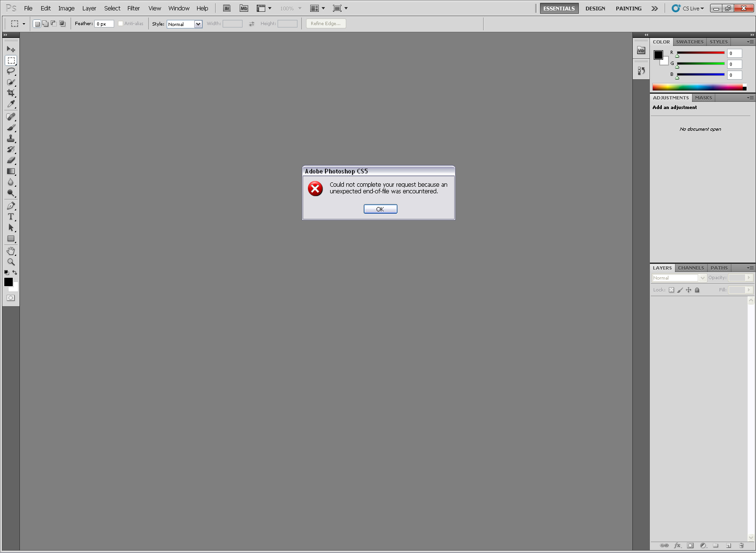Launch Bridge from the application bar
This screenshot has height=553, width=756.
click(x=227, y=8)
